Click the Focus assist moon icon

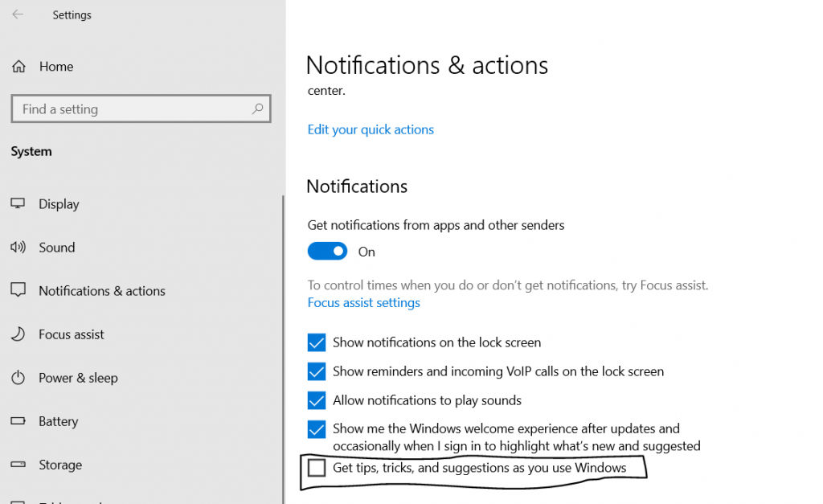pos(18,334)
